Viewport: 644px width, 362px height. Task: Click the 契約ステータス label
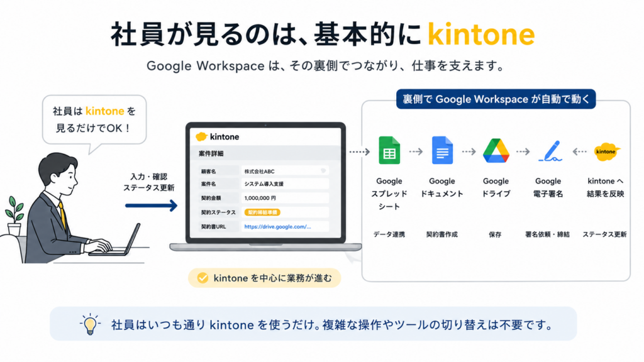(218, 212)
